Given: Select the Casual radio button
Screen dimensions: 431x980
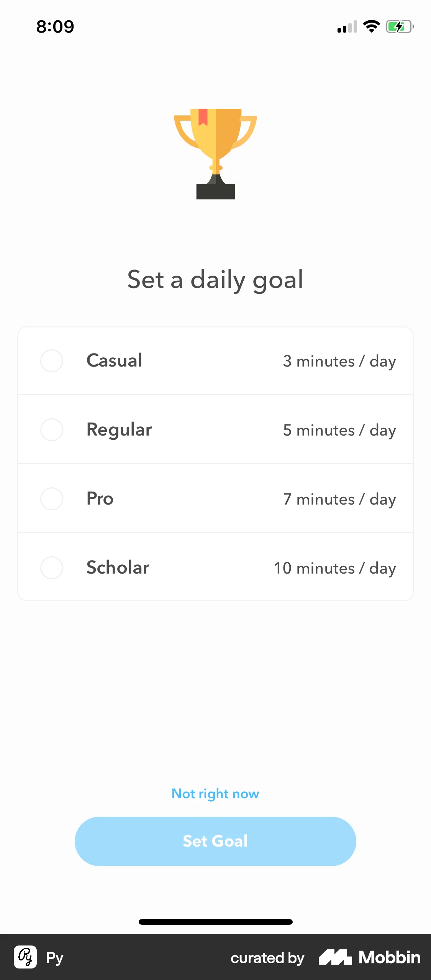Looking at the screenshot, I should pos(52,361).
